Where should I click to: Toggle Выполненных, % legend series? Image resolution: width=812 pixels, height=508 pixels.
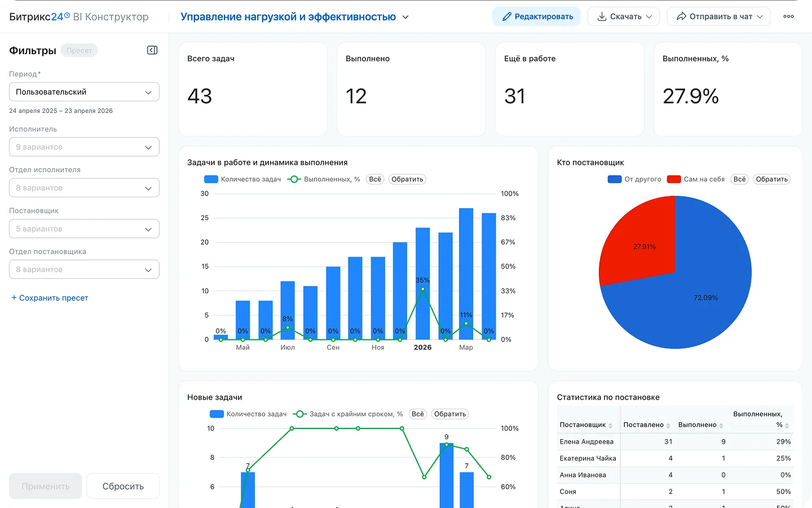pyautogui.click(x=324, y=179)
